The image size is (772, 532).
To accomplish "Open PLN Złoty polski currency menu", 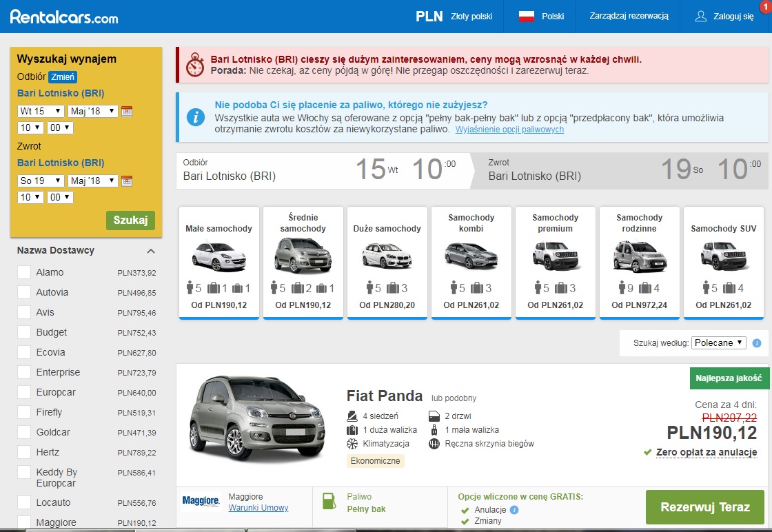I will (454, 17).
